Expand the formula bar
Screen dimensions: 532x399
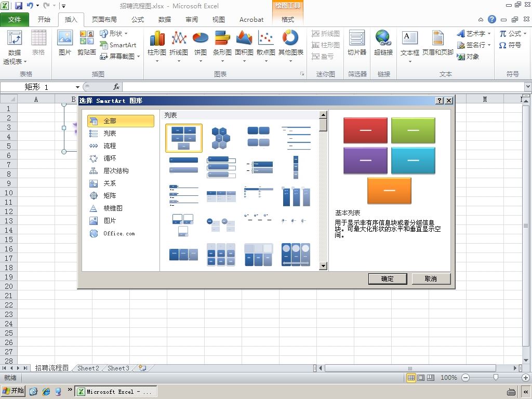pyautogui.click(x=528, y=87)
